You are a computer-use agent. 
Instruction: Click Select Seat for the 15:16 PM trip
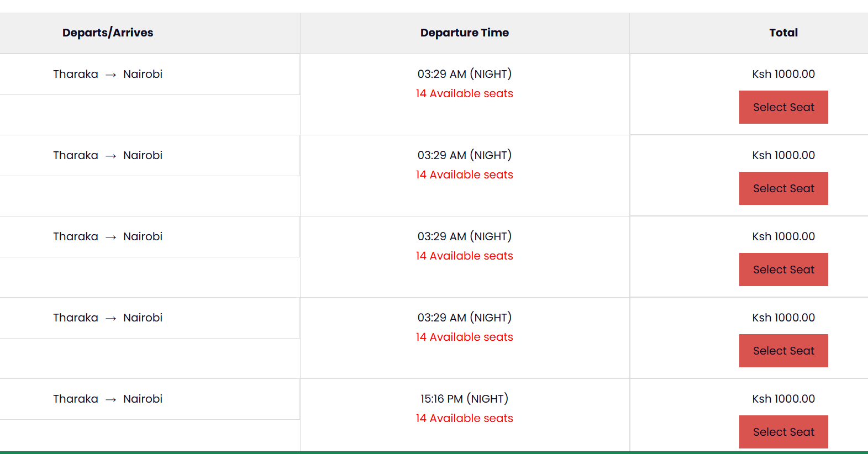click(x=783, y=432)
